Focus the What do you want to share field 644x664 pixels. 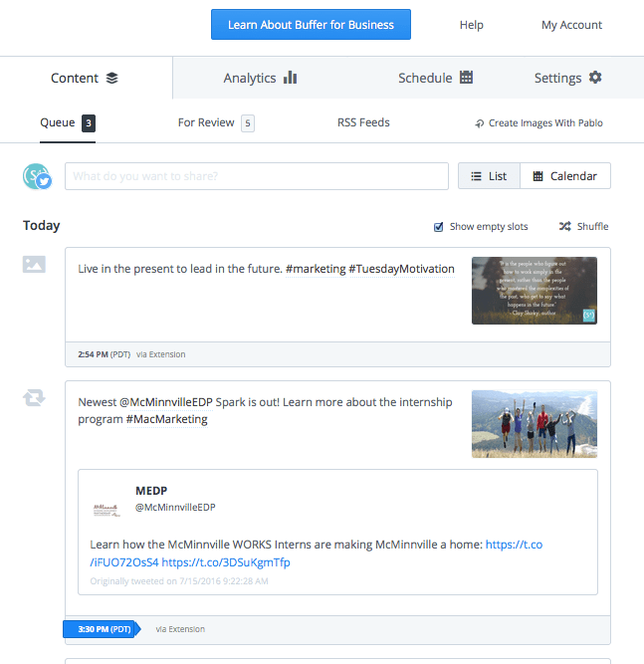[257, 176]
